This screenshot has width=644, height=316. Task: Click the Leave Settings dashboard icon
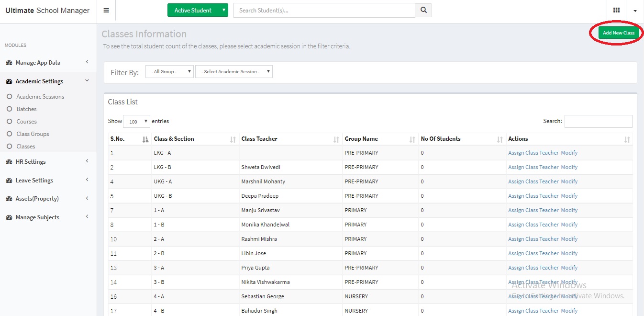tap(9, 181)
